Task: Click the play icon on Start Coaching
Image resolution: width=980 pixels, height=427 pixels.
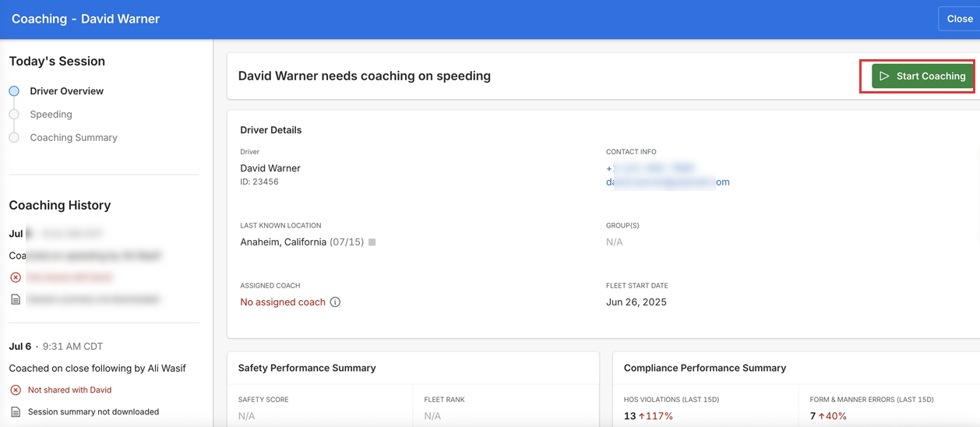Action: click(x=884, y=76)
